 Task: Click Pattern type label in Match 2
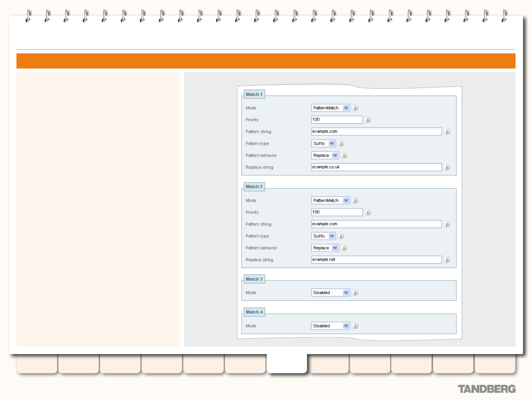[x=257, y=236]
